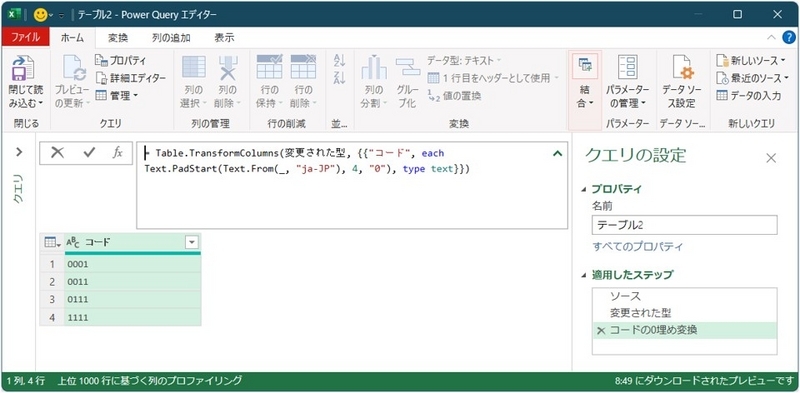
Task: Delete the コードの0埋め変換 step with its X
Action: [x=601, y=331]
